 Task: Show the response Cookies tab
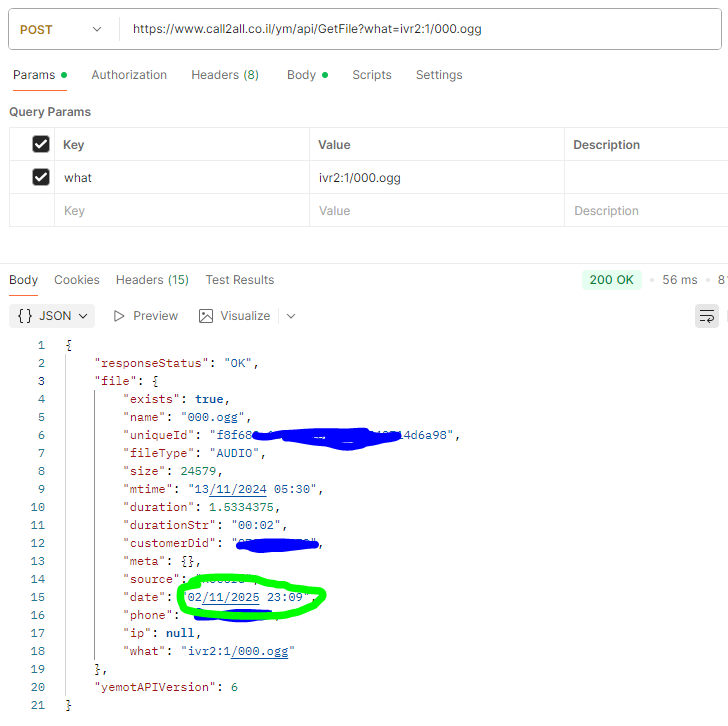77,280
